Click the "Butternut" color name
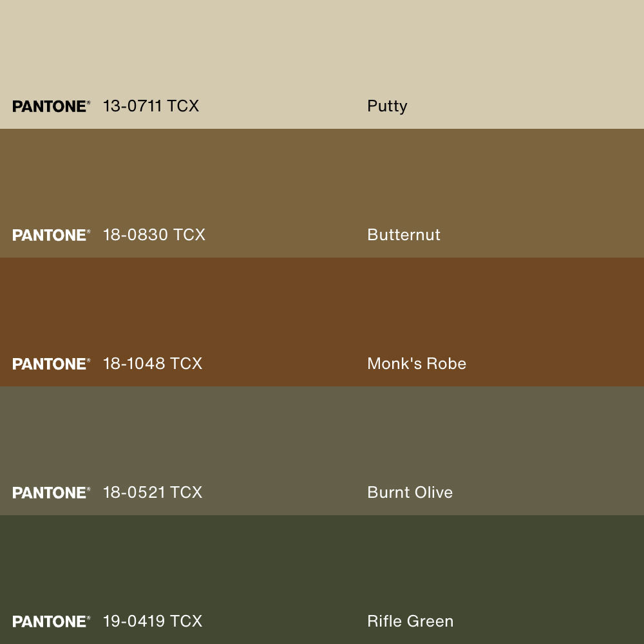The width and height of the screenshot is (644, 644). pos(404,235)
